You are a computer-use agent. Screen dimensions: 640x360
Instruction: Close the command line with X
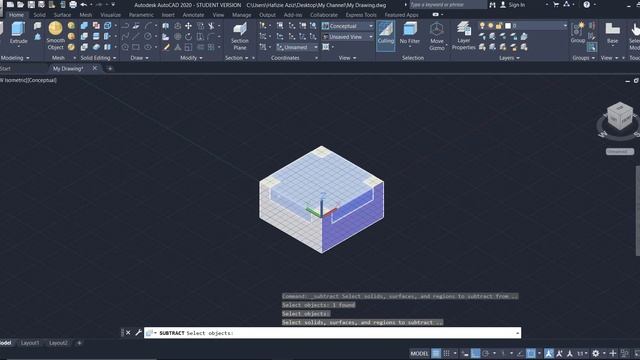(x=128, y=333)
